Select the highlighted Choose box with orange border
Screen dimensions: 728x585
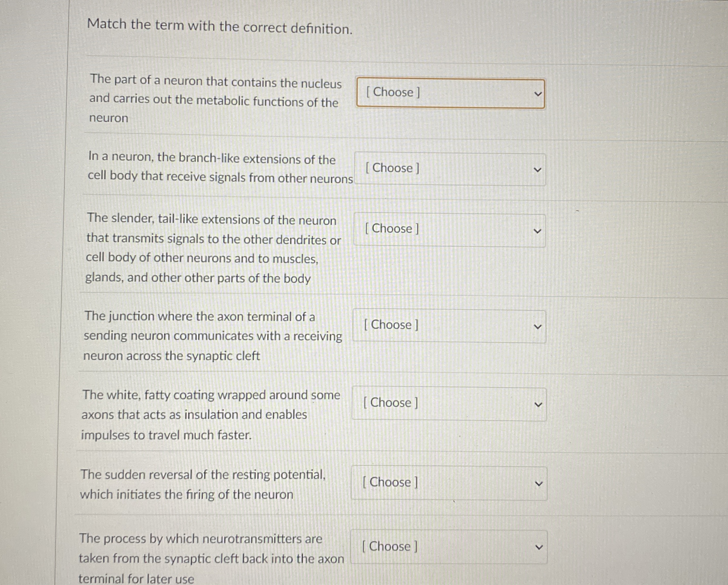449,92
